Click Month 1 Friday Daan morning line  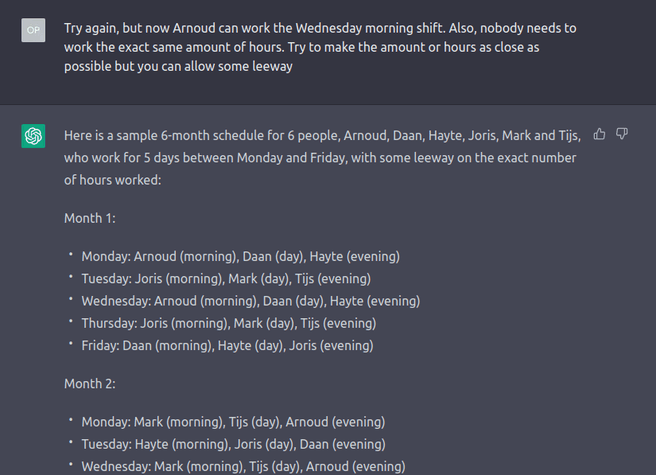pos(227,346)
